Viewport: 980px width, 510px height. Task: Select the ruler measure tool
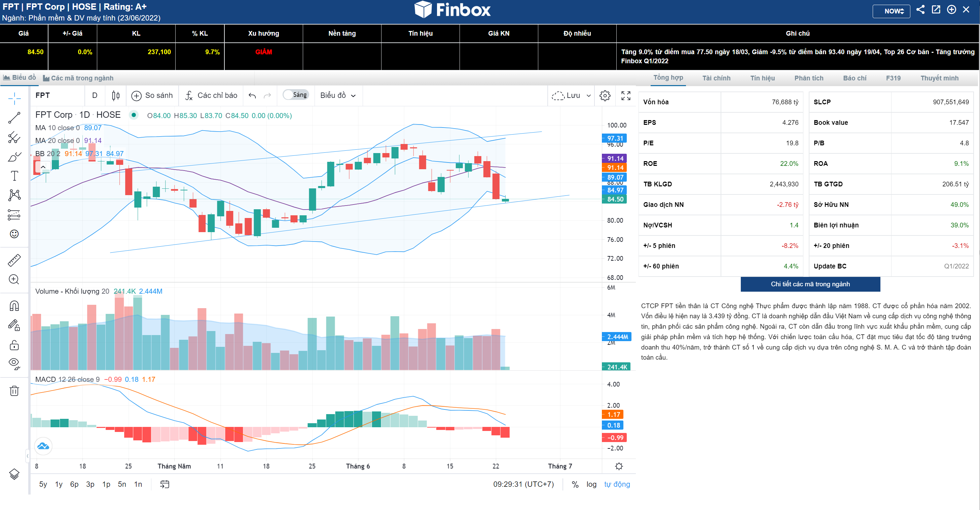coord(14,260)
